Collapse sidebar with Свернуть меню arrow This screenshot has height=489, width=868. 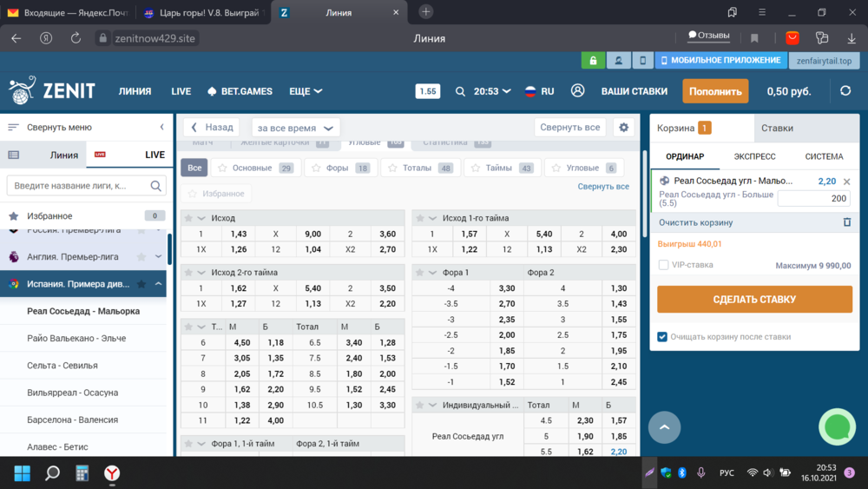(161, 127)
